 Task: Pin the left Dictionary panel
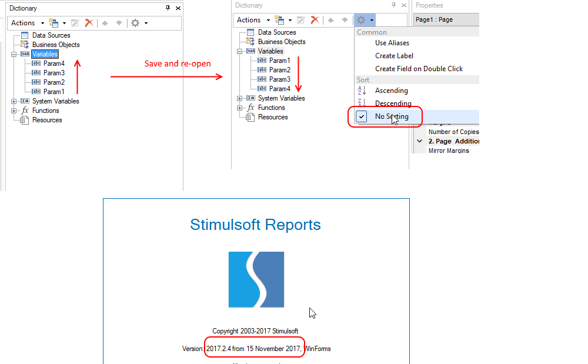(x=168, y=8)
